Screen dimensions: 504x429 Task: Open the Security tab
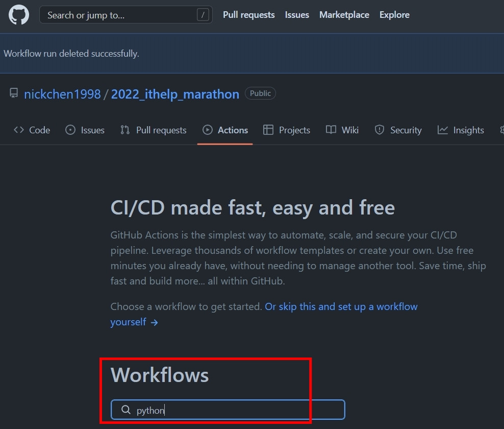click(398, 130)
